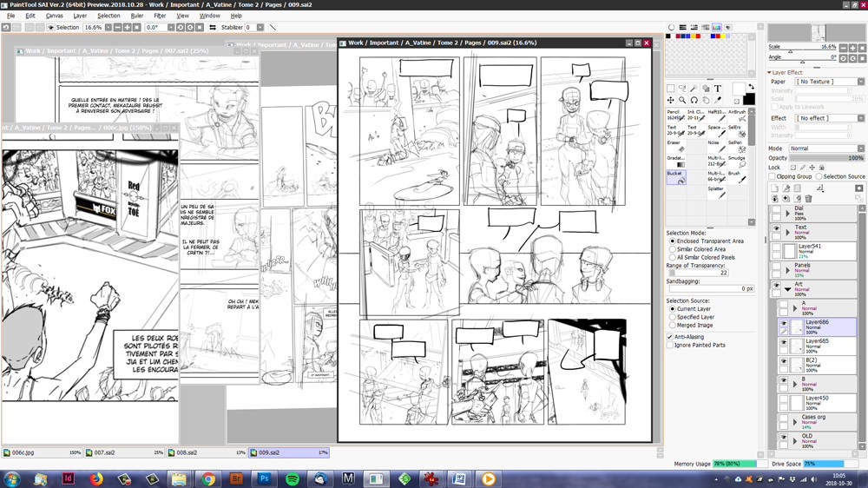Show the Panels layer group
The height and width of the screenshot is (488, 868).
tap(777, 267)
